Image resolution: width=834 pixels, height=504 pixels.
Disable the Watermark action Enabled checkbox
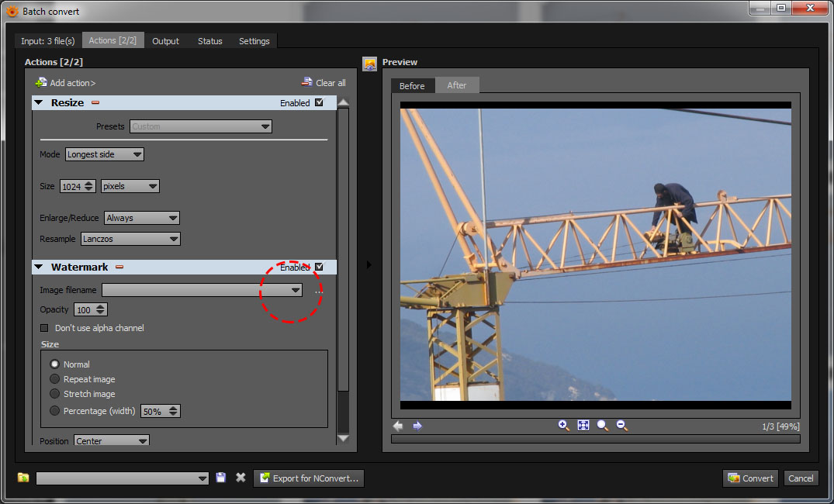click(319, 267)
